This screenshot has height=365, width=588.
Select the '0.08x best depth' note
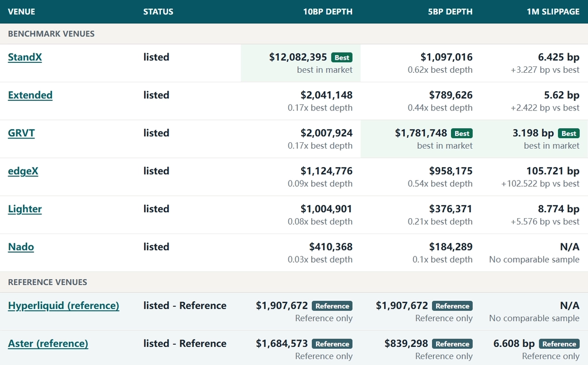(x=320, y=222)
